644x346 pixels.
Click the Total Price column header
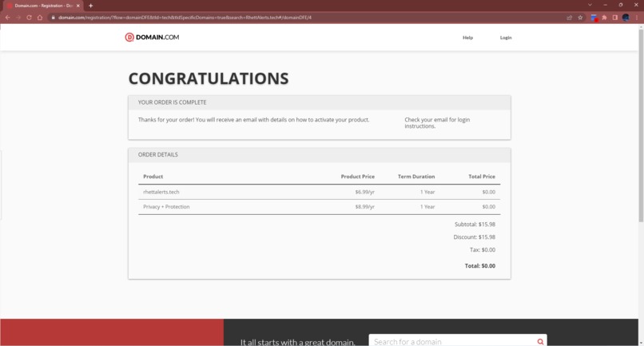482,177
